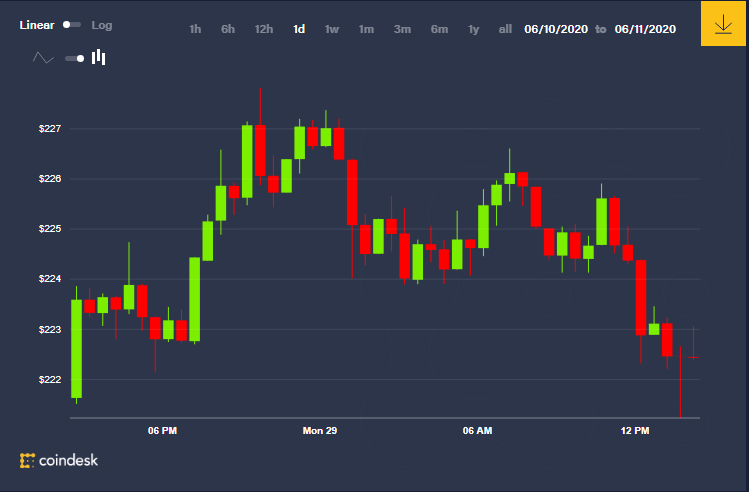Select the 1m time range

(366, 29)
